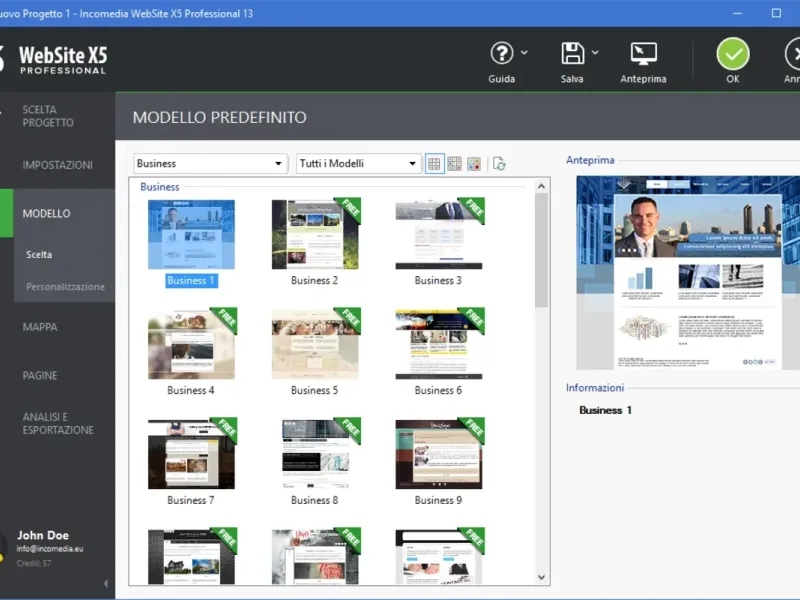Open Personalizzazione sub-item

[x=65, y=287]
